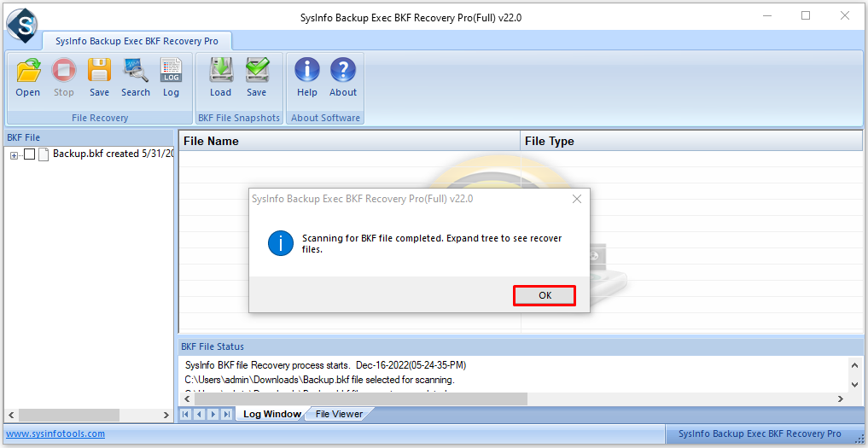Click log window horizontal scrollbar thumb
This screenshot has width=868, height=448.
(x=360, y=399)
